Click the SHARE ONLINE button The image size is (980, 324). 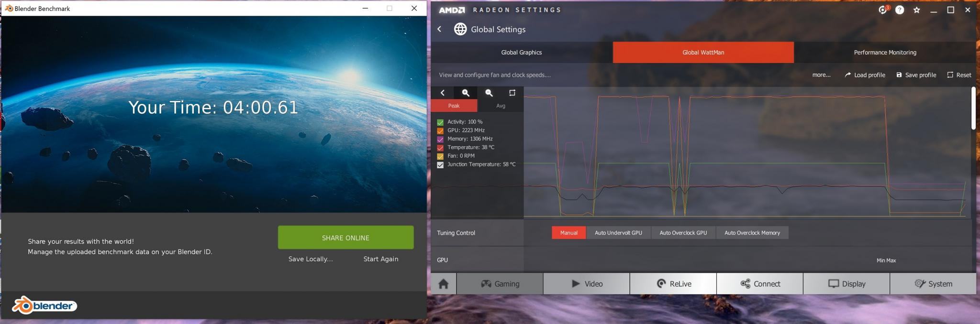click(345, 238)
